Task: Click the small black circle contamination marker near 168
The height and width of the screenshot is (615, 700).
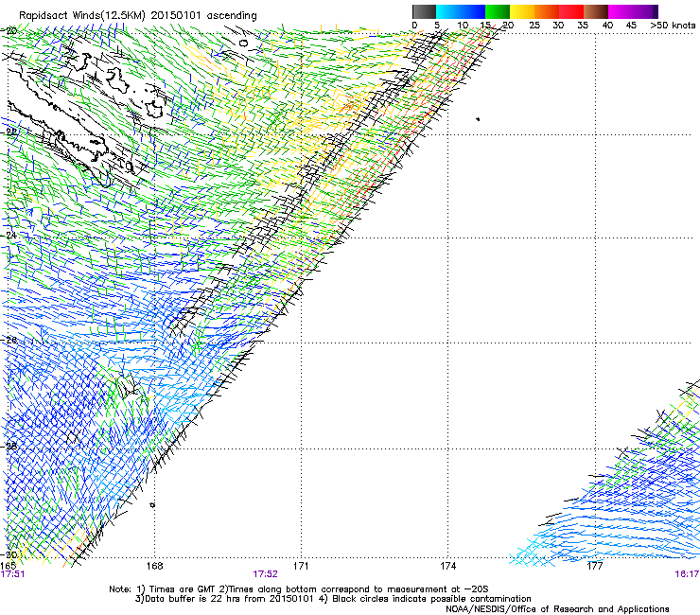Action: coord(152,504)
